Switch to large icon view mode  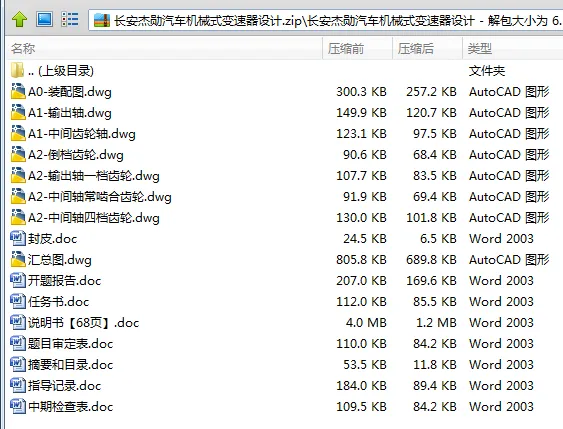45,19
